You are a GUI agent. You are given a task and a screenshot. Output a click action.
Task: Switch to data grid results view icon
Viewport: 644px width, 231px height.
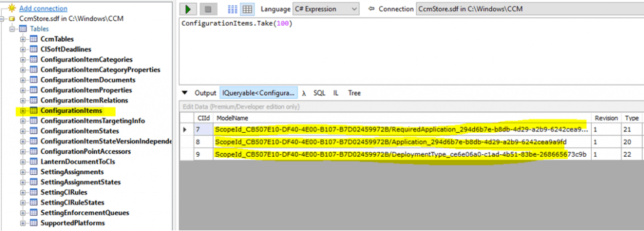click(x=247, y=9)
